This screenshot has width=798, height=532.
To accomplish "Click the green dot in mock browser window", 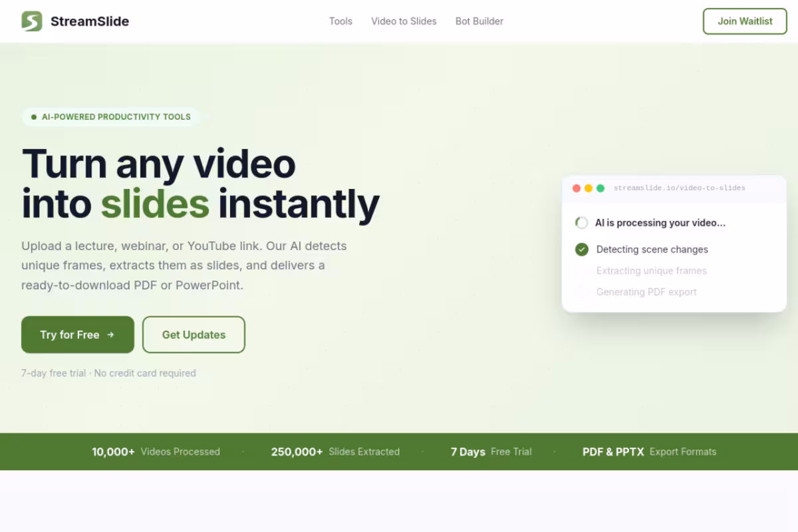I will 600,188.
